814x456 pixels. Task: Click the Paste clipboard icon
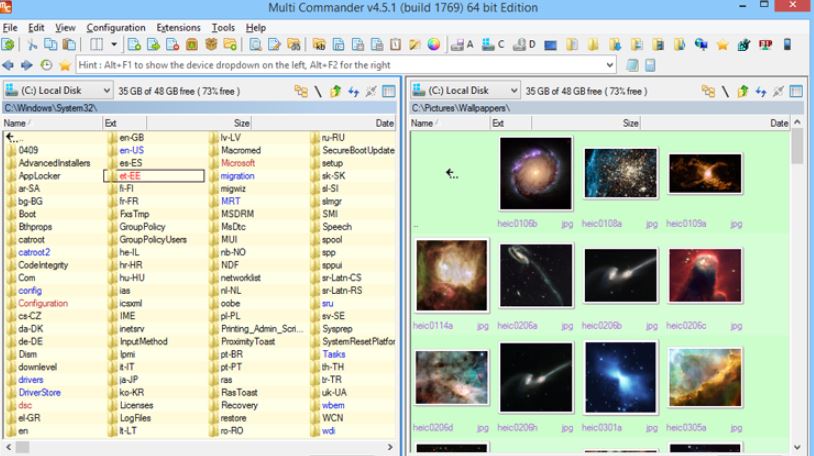69,45
